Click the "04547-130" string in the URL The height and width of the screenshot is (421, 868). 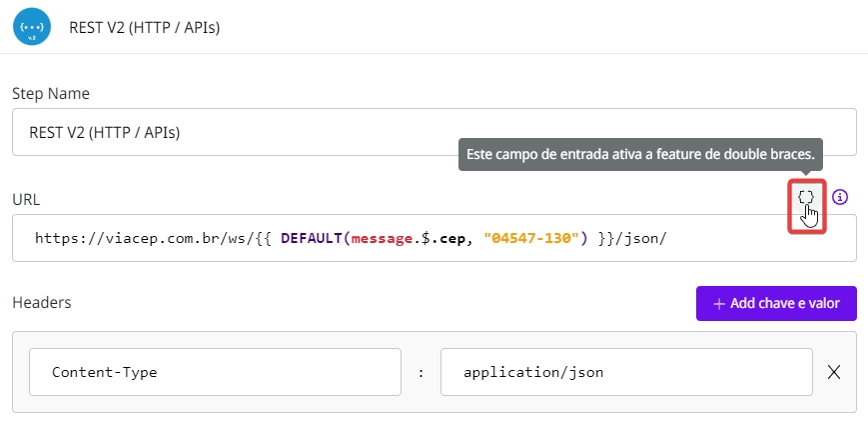tap(530, 239)
